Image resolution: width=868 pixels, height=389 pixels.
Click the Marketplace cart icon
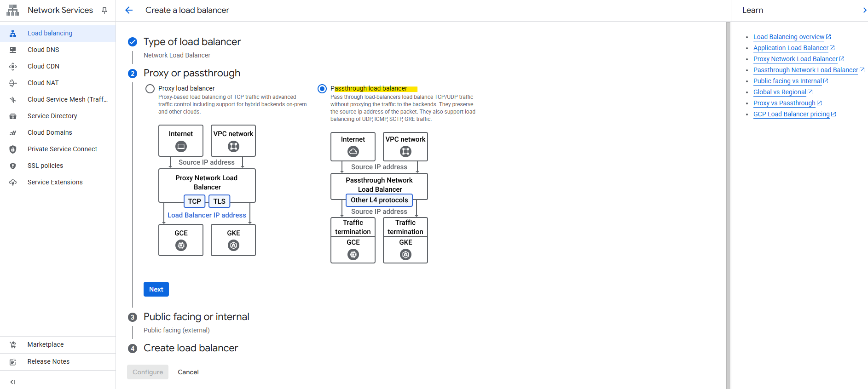coord(13,344)
